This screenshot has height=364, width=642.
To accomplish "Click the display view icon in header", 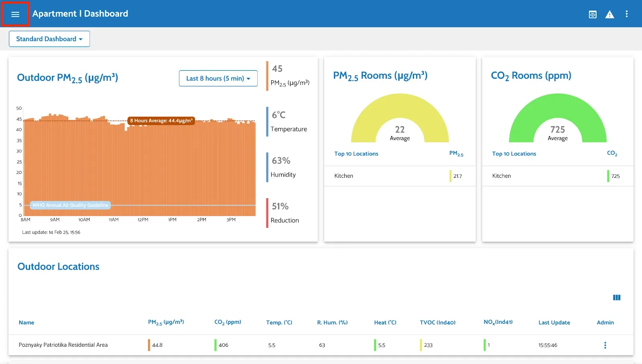I will (592, 14).
